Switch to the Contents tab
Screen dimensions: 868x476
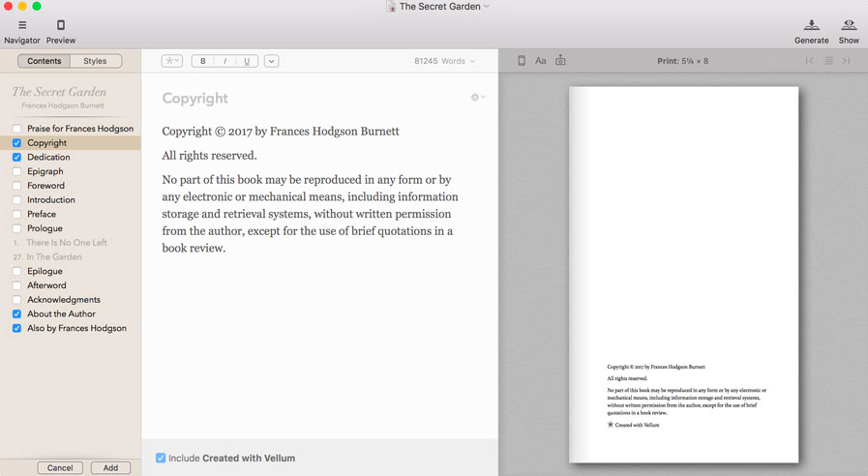(x=45, y=61)
